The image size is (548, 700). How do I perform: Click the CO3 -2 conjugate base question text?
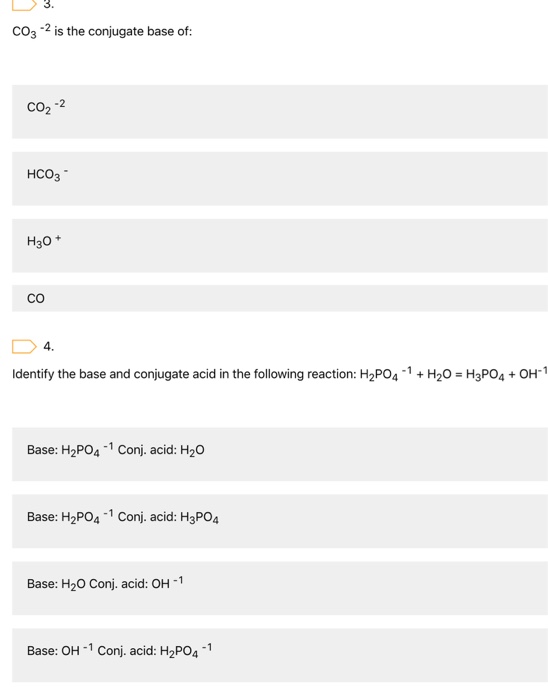pos(102,32)
